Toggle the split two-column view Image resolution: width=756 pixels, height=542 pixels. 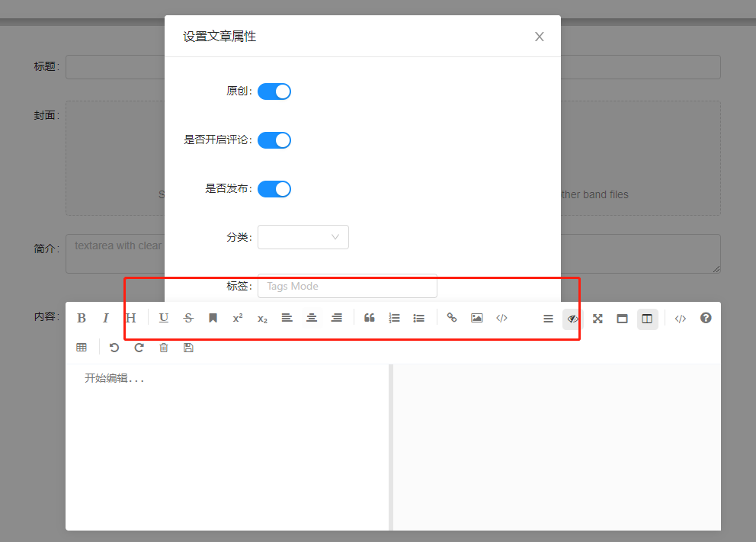pos(647,319)
